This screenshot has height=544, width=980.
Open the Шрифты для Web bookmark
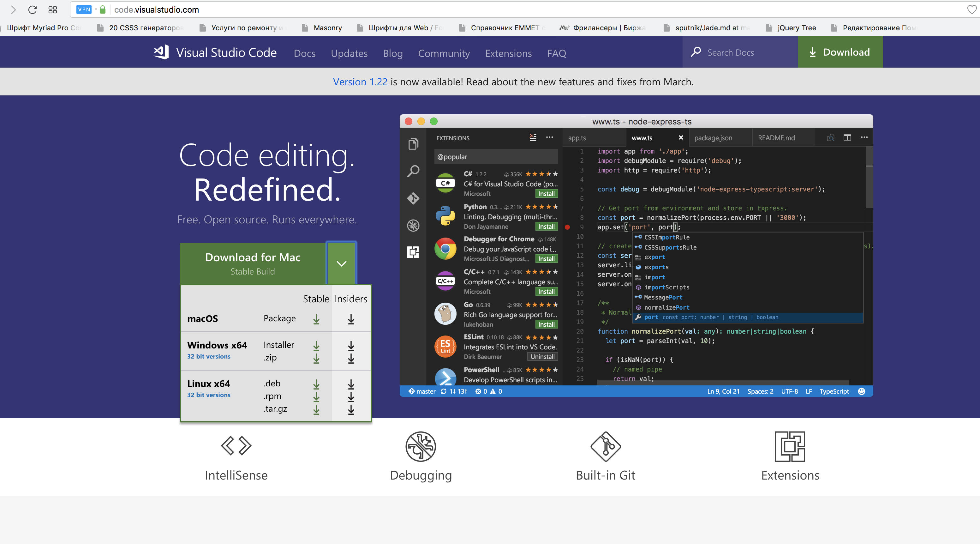[400, 28]
